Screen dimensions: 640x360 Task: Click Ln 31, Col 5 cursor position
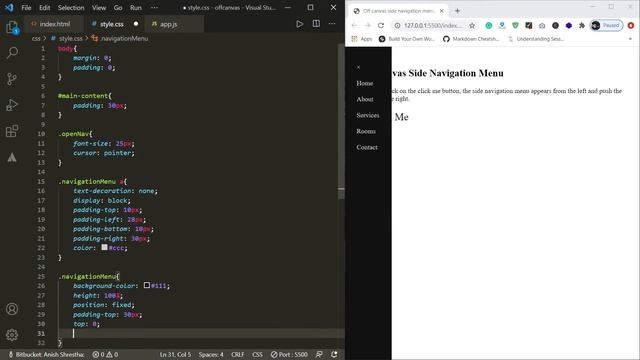click(175, 354)
